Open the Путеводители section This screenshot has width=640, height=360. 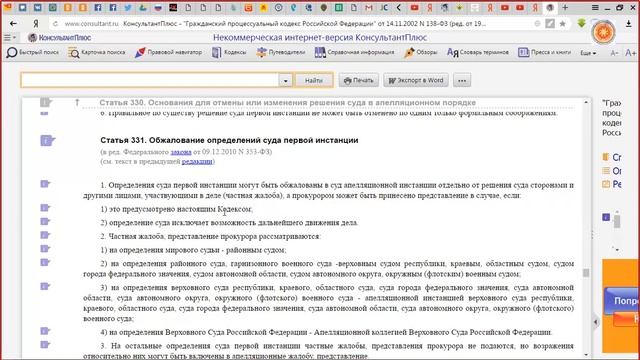pos(281,53)
